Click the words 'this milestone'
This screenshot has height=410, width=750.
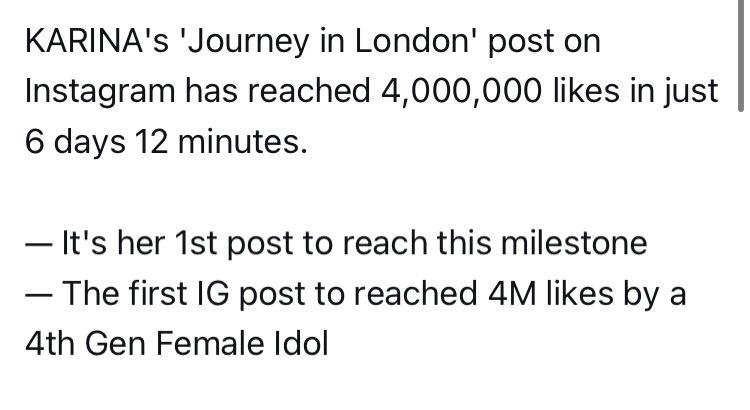point(541,243)
